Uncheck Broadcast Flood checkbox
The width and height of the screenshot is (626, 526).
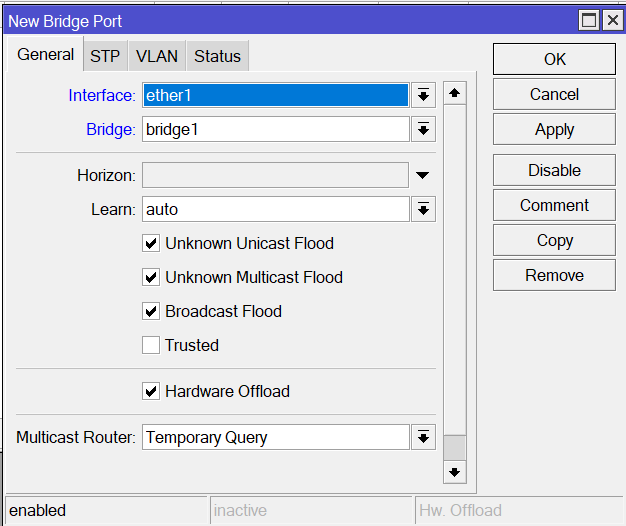tap(151, 311)
